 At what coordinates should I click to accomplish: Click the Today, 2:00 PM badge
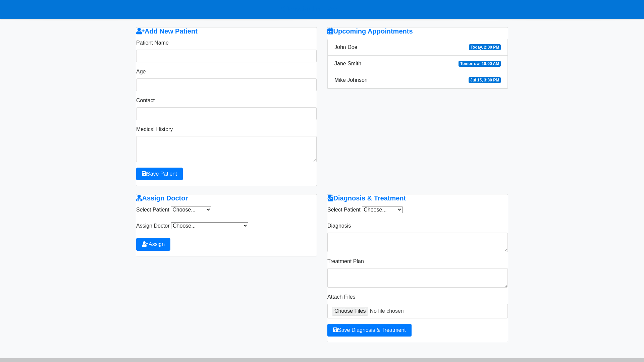tap(485, 47)
